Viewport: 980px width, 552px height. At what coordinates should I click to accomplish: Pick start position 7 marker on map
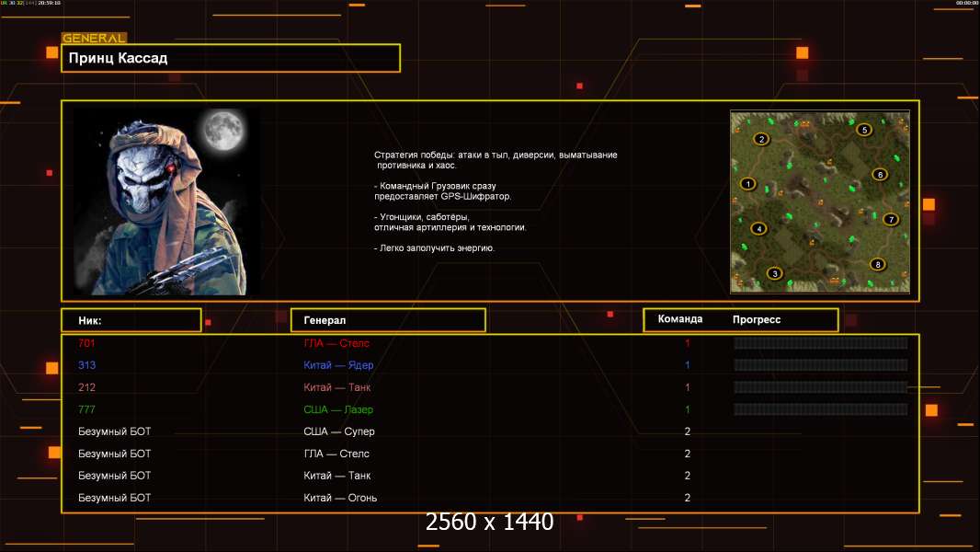(x=890, y=220)
